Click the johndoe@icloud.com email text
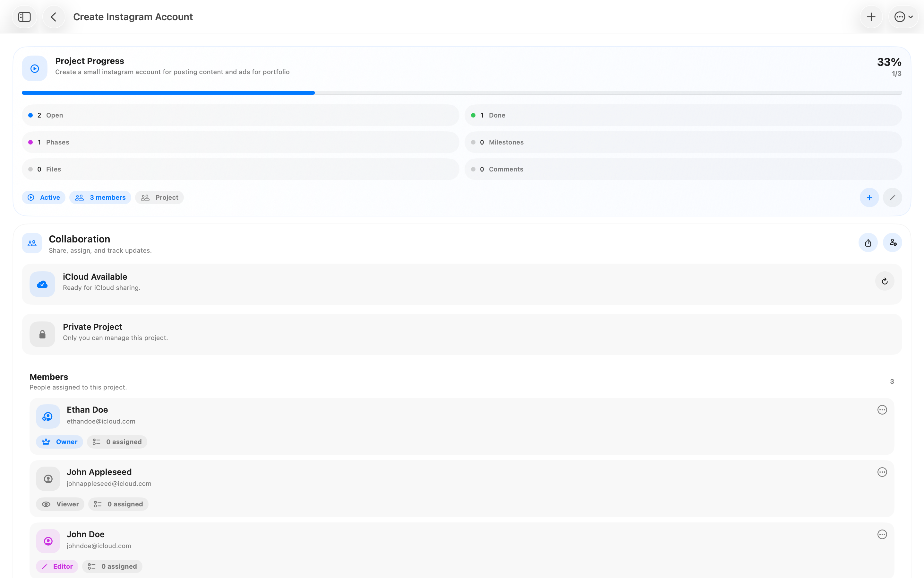This screenshot has height=578, width=924. tap(99, 546)
